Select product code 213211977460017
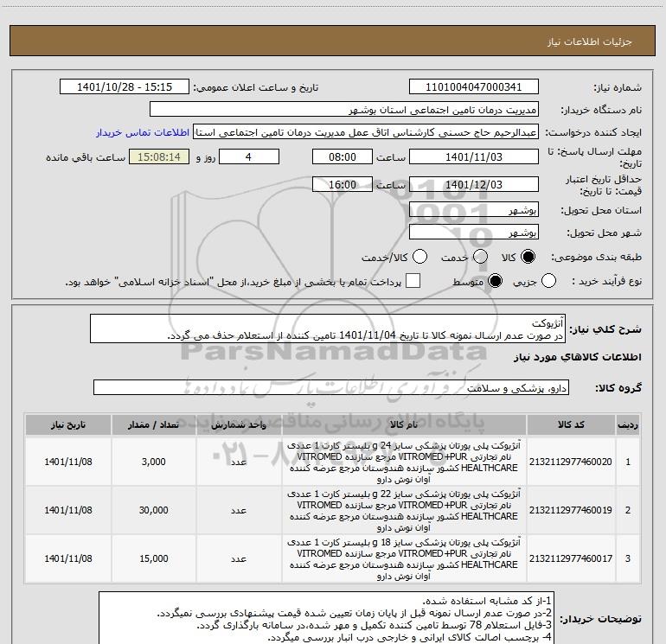The image size is (666, 644). tap(571, 558)
